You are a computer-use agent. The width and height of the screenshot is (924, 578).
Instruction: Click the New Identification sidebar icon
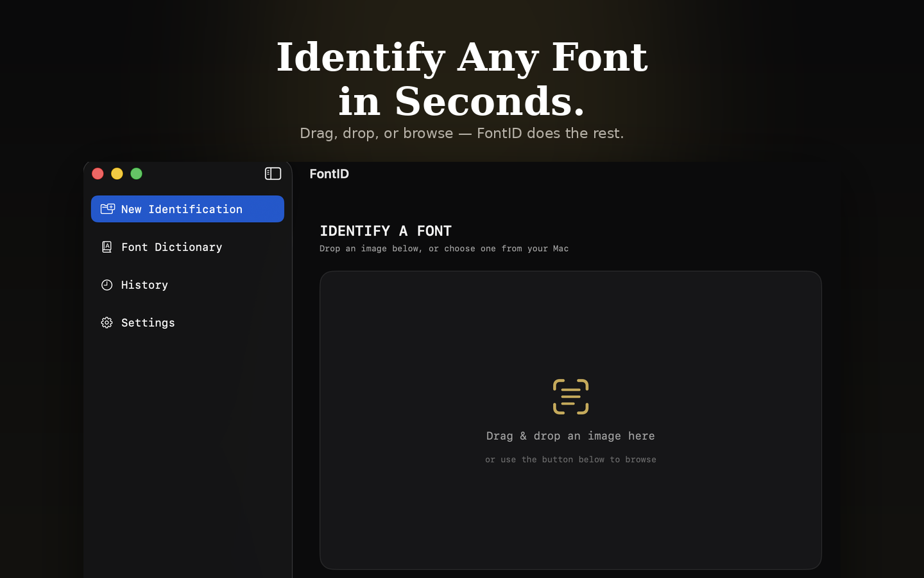[107, 209]
